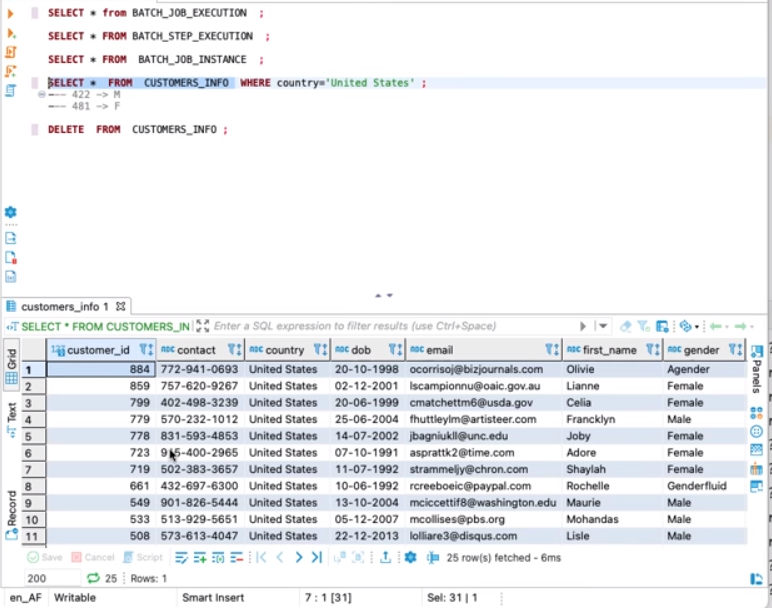This screenshot has width=772, height=608.
Task: Toggle Record view mode
Action: 12,515
